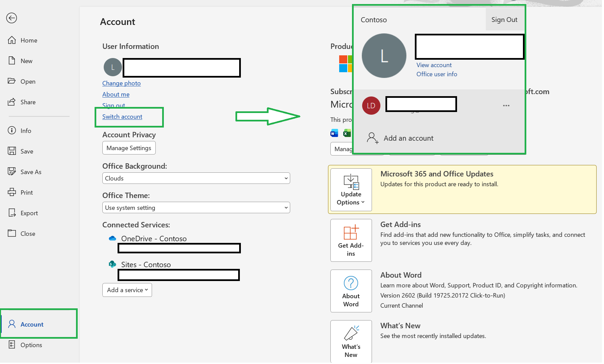Click the New document page icon
Screen dimensions: 604x364
click(12, 61)
